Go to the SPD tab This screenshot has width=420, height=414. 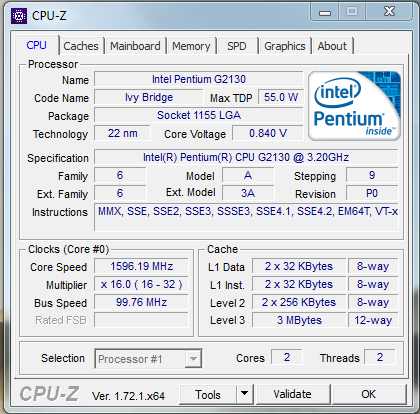237,46
